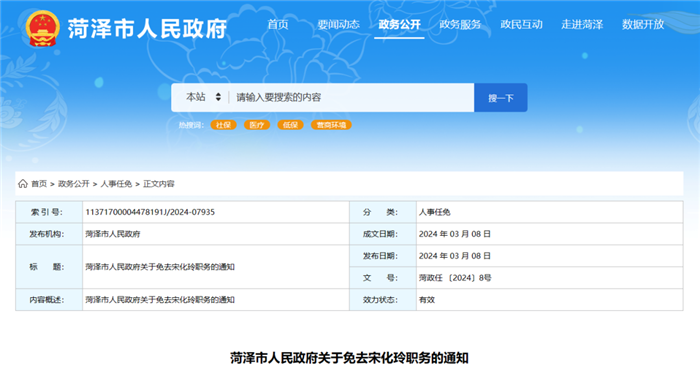Open the 政务公开 navigation tab

pyautogui.click(x=399, y=25)
